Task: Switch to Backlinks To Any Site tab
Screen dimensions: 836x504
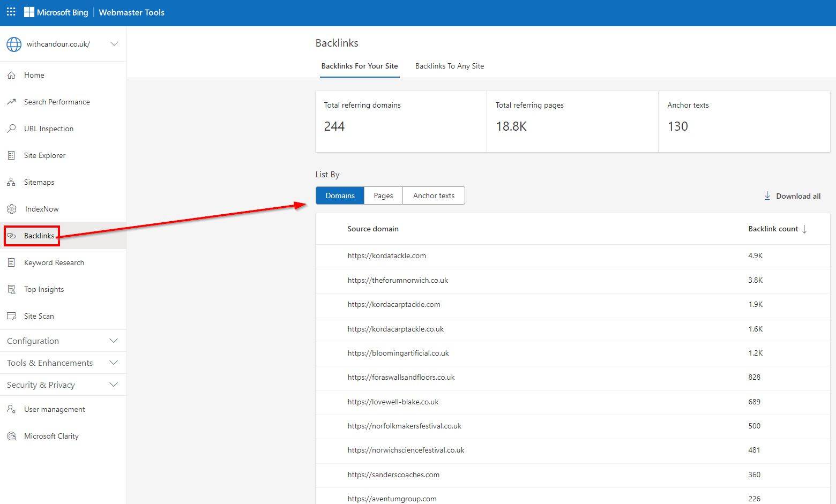Action: pos(450,66)
